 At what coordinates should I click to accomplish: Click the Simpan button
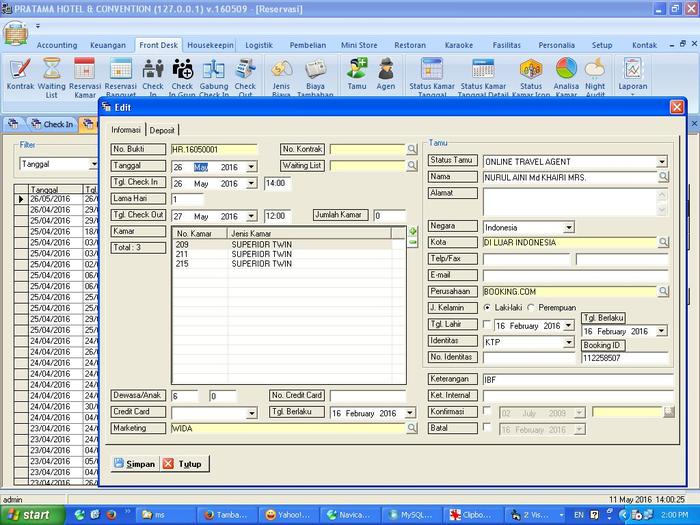(x=134, y=464)
